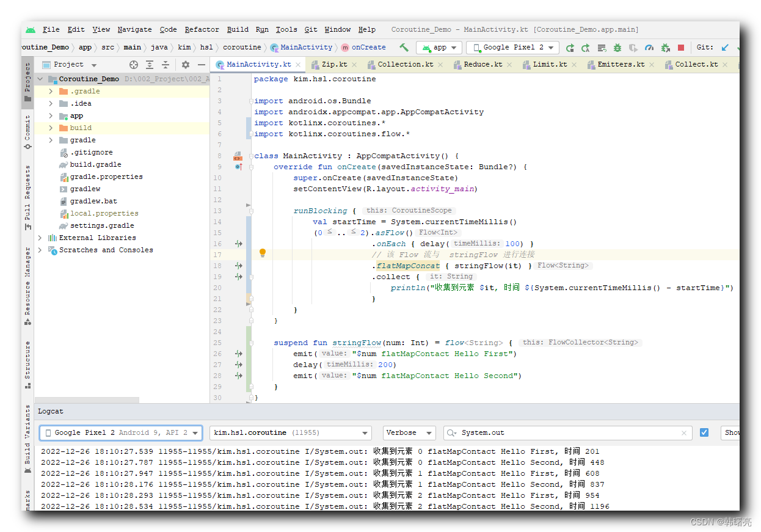Click inside the System.out search field

[550, 432]
